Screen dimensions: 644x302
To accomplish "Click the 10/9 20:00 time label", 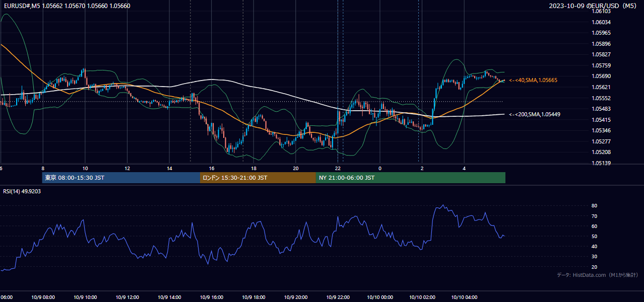I will tap(296, 297).
